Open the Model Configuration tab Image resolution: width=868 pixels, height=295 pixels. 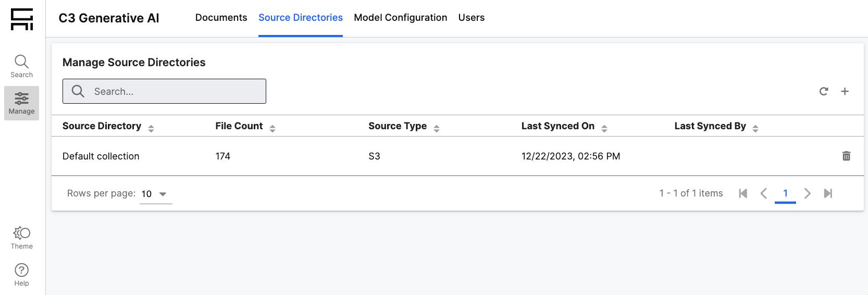pyautogui.click(x=401, y=18)
